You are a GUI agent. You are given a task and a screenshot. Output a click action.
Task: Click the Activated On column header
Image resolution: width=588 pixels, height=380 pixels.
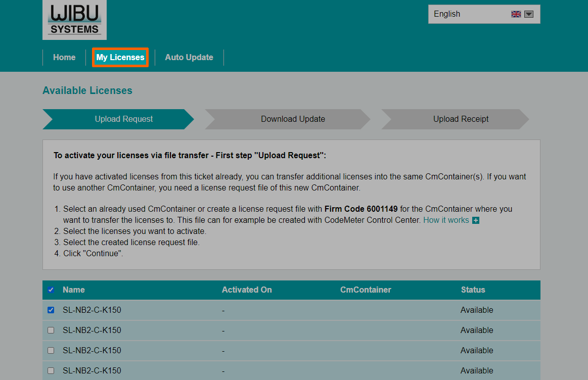pos(247,290)
